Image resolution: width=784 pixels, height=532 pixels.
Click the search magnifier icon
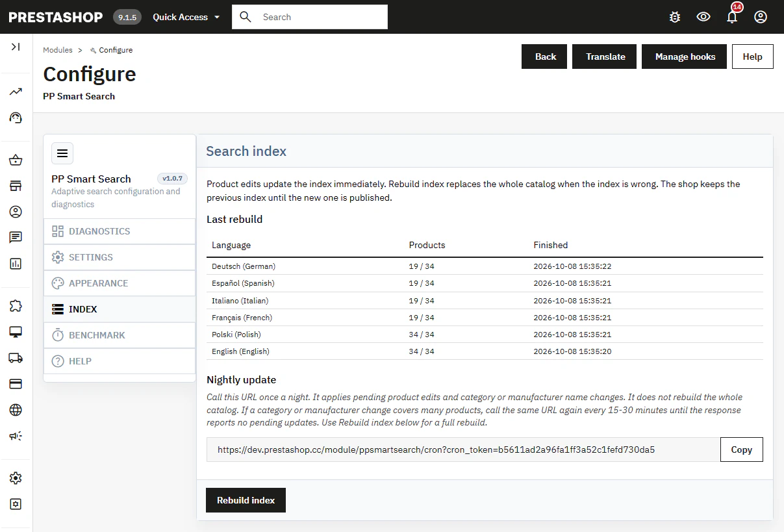click(x=245, y=17)
